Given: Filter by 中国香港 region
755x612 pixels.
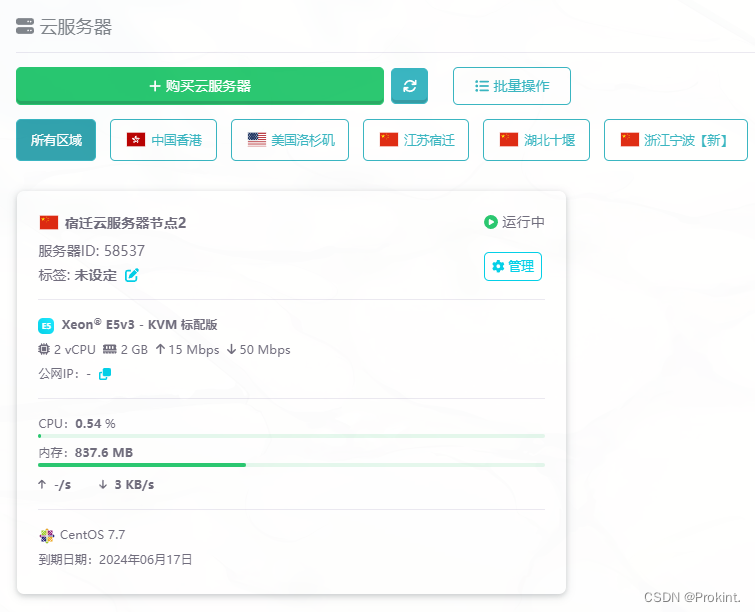Looking at the screenshot, I should (163, 140).
